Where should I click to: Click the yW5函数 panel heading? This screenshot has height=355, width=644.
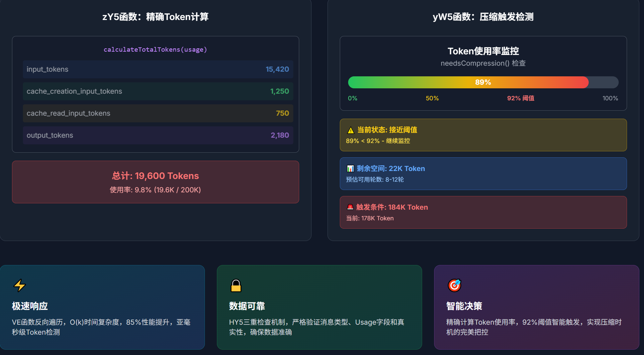click(x=483, y=17)
